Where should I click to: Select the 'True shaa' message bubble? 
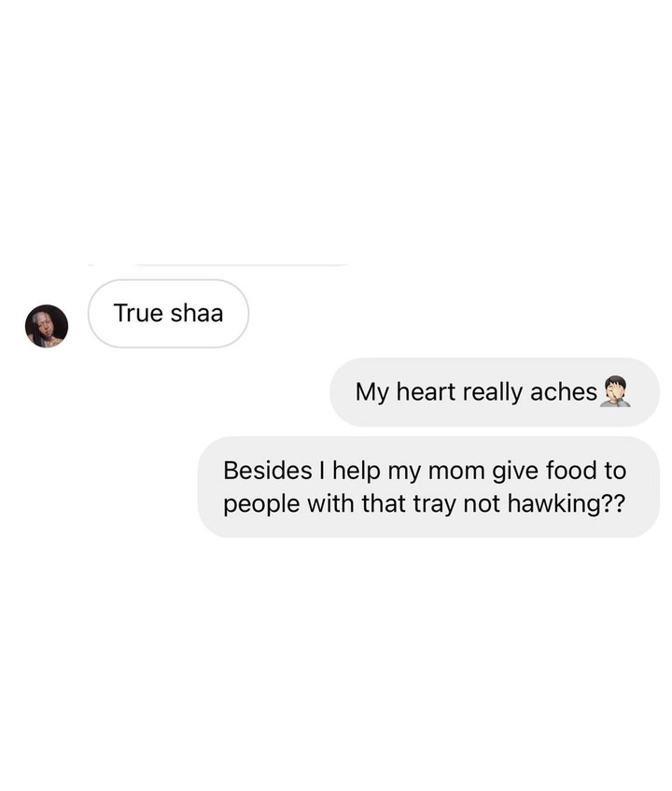pyautogui.click(x=168, y=313)
